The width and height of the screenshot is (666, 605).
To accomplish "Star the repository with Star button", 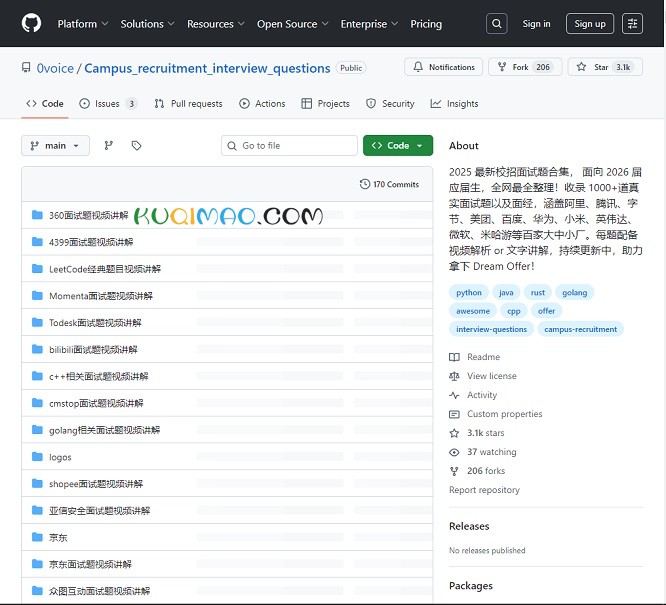I will 605,67.
